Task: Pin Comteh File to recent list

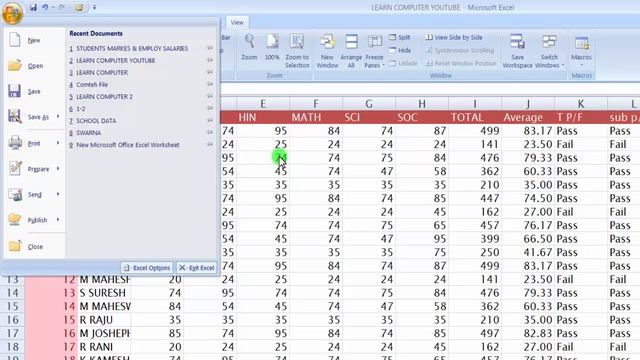Action: (210, 84)
